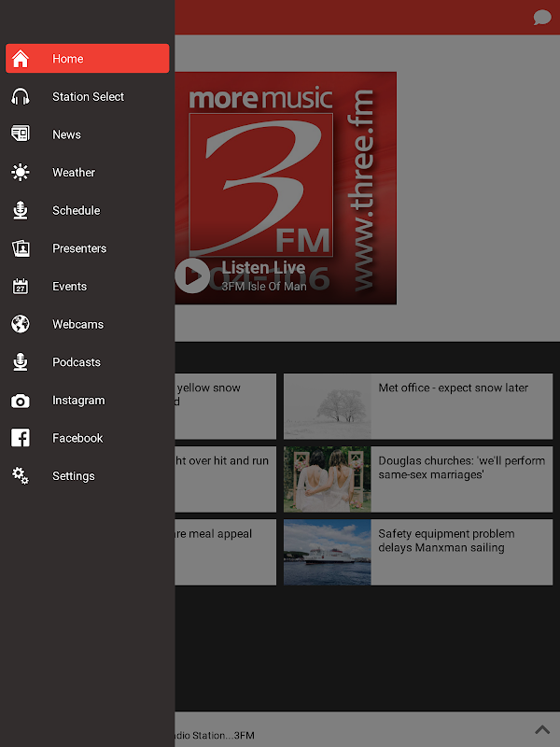
Task: Tap the headphones icon for Station Select
Action: point(21,97)
